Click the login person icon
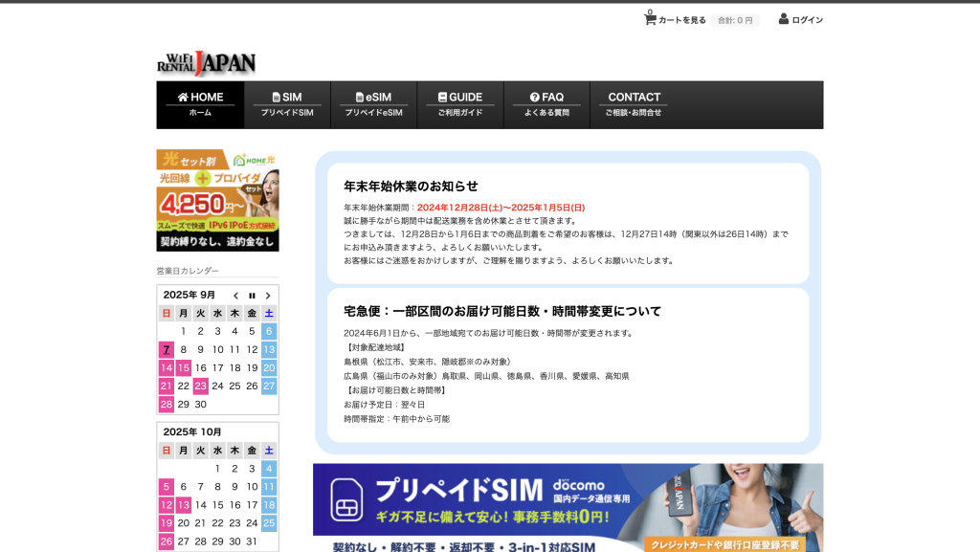This screenshot has height=552, width=980. click(784, 19)
